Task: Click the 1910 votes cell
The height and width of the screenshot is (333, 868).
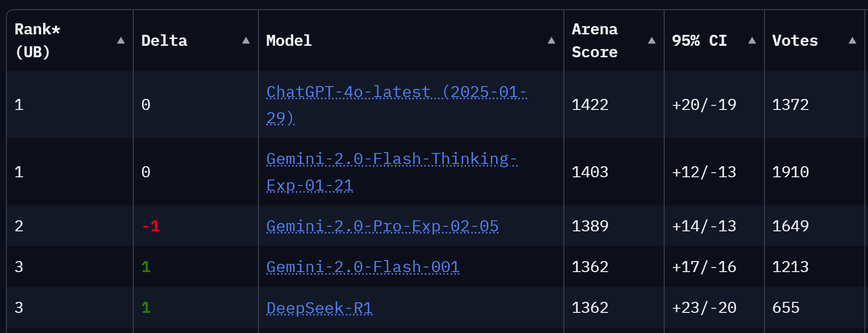Action: [791, 172]
